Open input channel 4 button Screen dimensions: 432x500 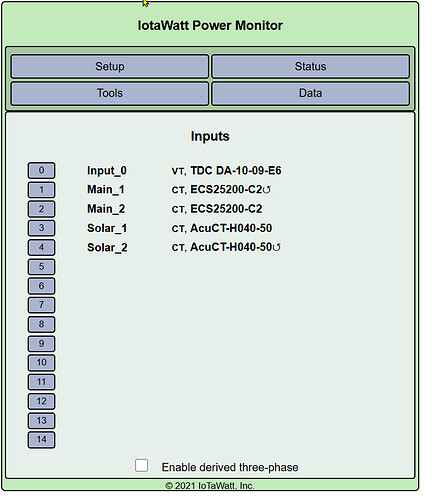[x=41, y=247]
